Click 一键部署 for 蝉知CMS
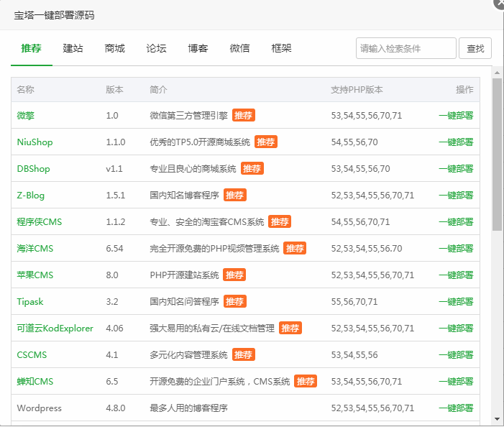Viewport: 504px width, 427px height. 456,382
